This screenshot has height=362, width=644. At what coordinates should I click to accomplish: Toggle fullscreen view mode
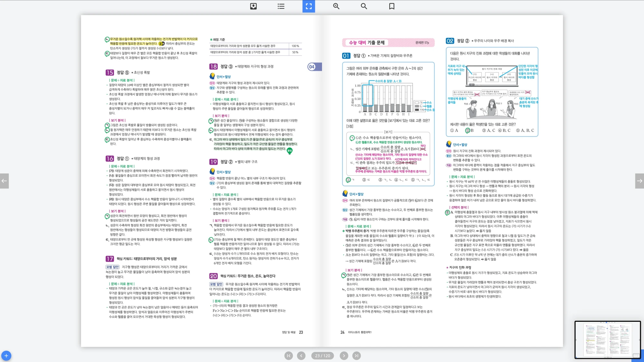pyautogui.click(x=308, y=6)
